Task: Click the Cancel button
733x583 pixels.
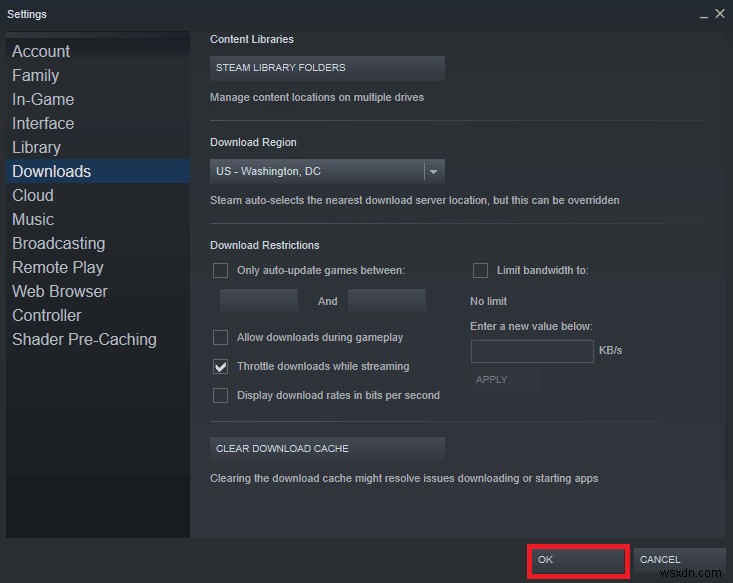Action: click(x=679, y=560)
